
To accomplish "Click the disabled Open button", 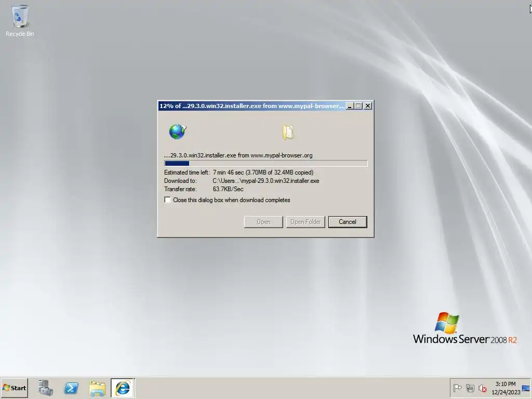I will coord(263,222).
